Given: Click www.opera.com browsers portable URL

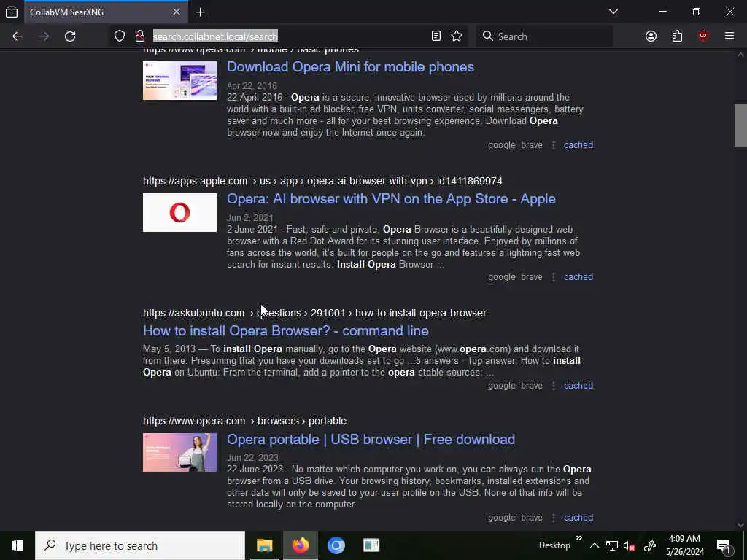Looking at the screenshot, I should pyautogui.click(x=244, y=421).
